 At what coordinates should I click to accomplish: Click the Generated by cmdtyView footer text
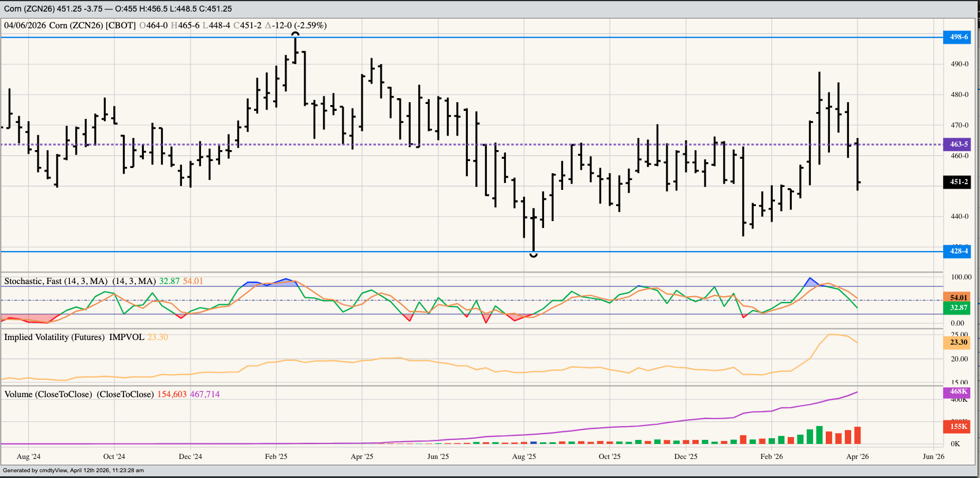(x=73, y=470)
